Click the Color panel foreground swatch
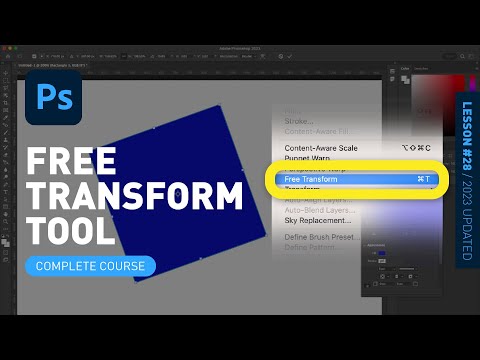The width and height of the screenshot is (480, 360). [x=404, y=79]
